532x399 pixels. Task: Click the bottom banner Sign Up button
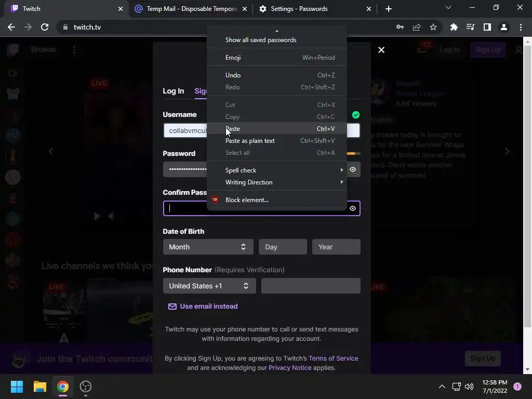[483, 358]
